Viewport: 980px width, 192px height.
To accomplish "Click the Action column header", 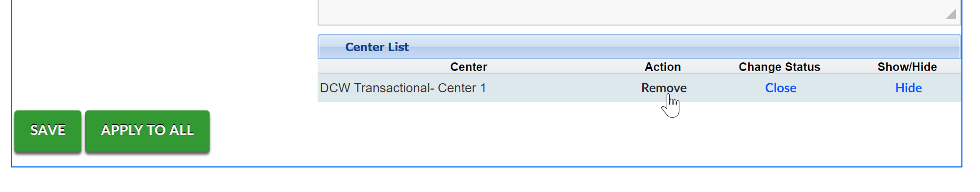I will point(663,67).
